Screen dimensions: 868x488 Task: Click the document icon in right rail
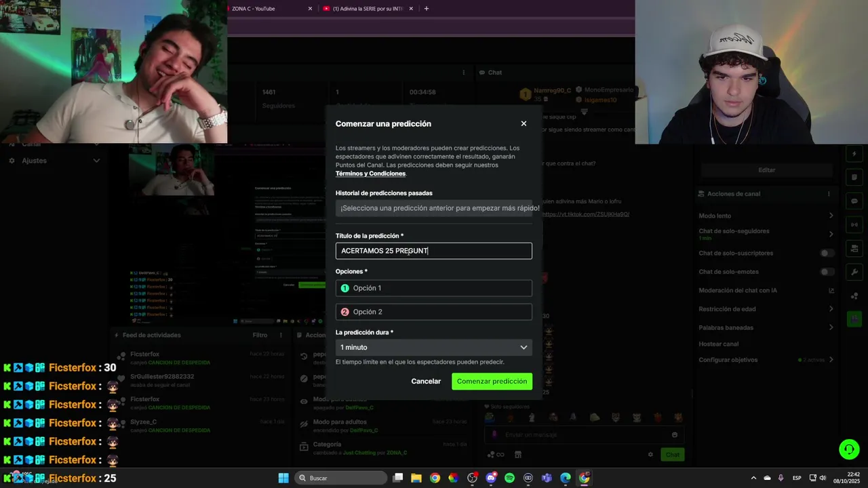pos(854,178)
